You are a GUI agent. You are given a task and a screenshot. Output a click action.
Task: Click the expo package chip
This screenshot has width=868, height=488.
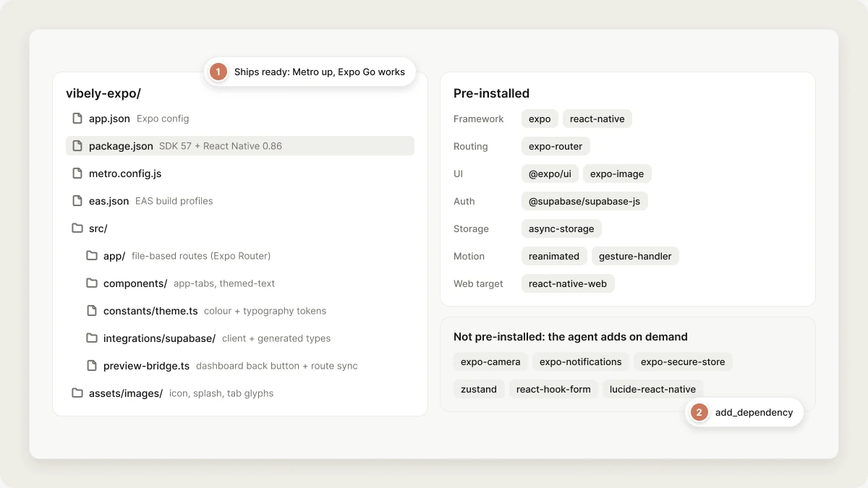coord(540,119)
